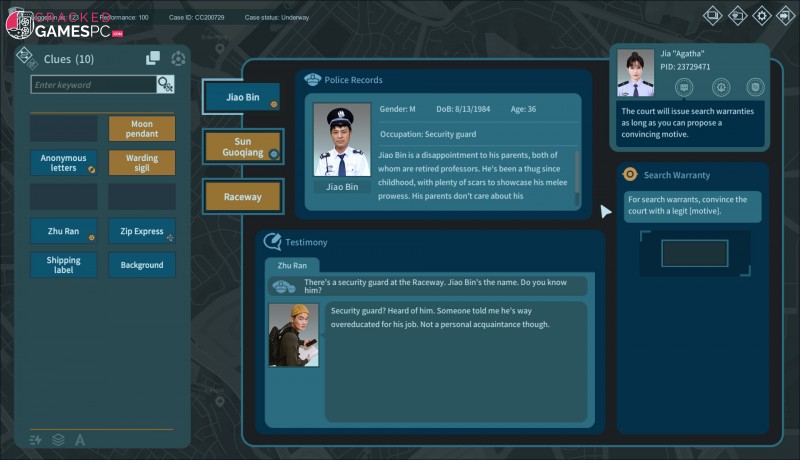
Task: Select the Jiao Bin profile tab
Action: click(242, 98)
